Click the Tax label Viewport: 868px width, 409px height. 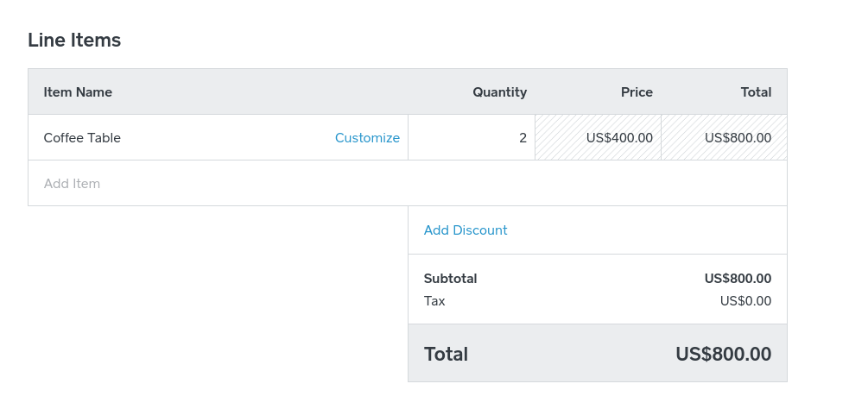click(434, 301)
